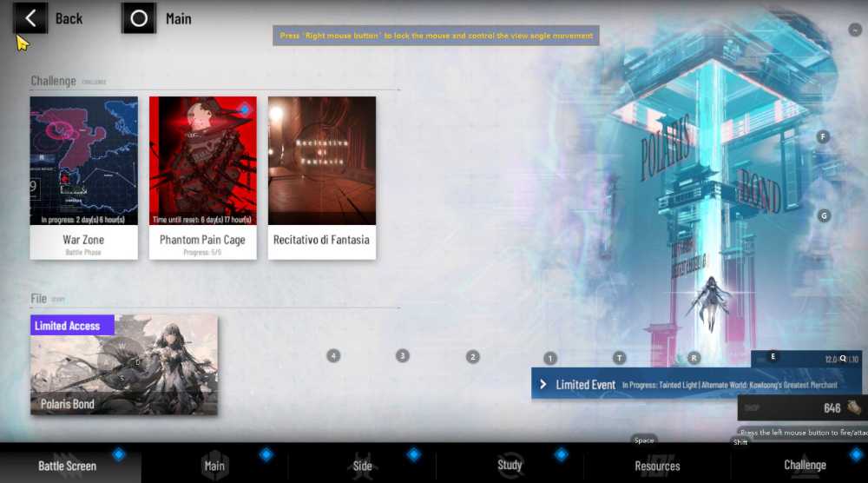Click the number 1 key hint icon
The height and width of the screenshot is (483, 868).
(549, 359)
